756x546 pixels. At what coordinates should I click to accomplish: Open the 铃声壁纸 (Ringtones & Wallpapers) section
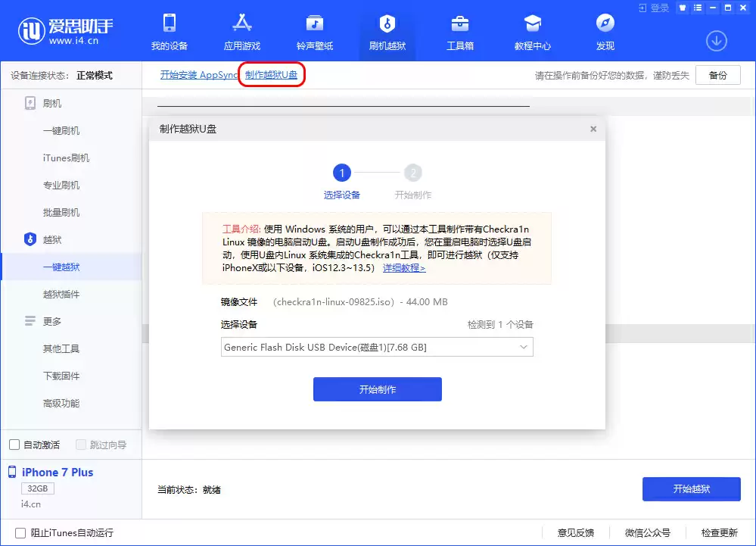pos(314,32)
